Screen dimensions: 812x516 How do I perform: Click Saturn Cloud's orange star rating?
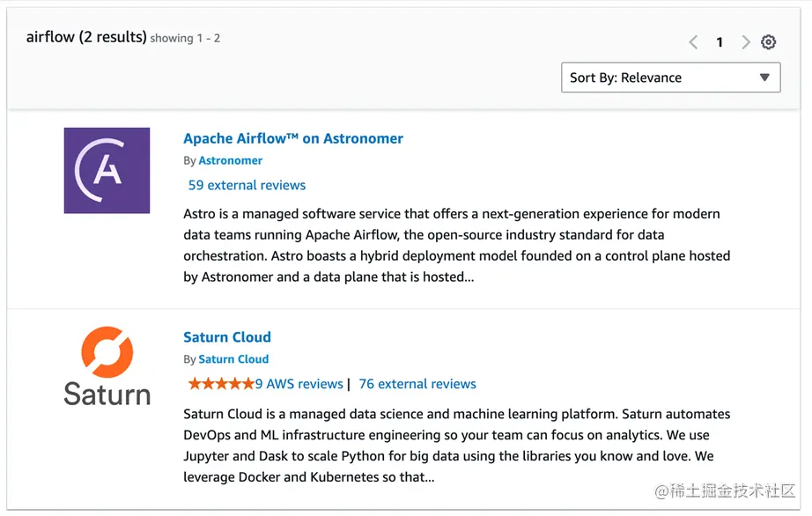click(220, 384)
